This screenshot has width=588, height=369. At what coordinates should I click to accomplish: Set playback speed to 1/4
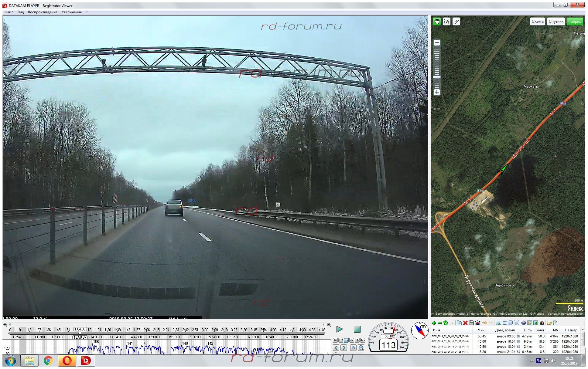335,340
